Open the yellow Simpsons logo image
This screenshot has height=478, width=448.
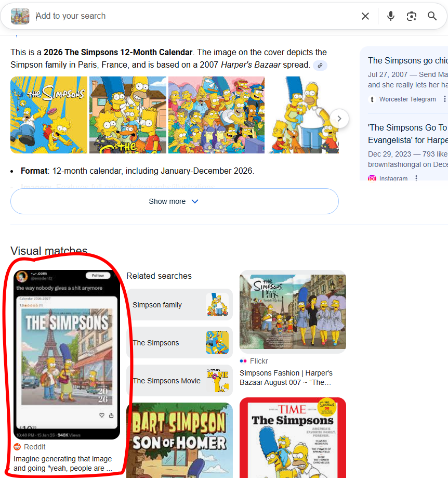49,115
